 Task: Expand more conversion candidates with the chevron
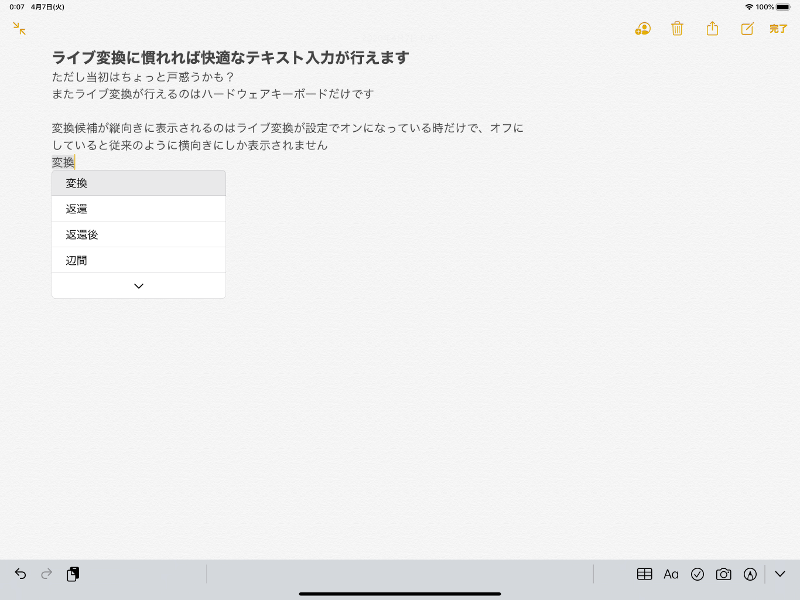pos(138,285)
